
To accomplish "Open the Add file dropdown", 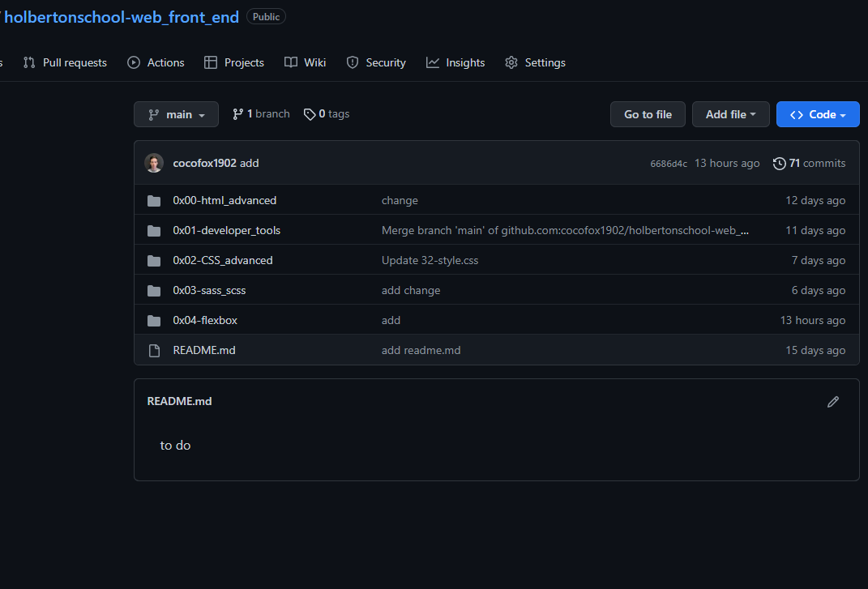I will 731,114.
